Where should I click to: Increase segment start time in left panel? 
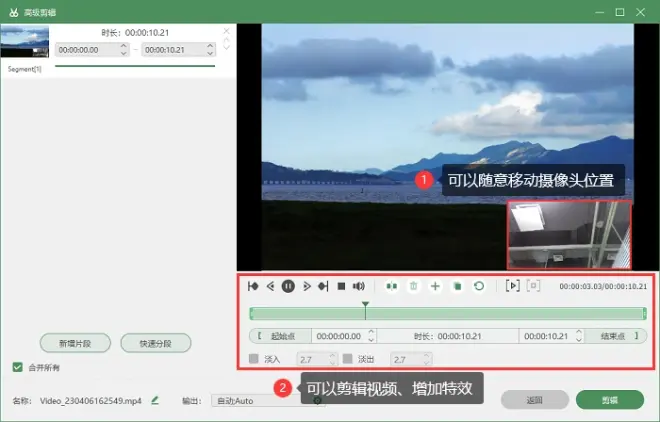point(123,46)
